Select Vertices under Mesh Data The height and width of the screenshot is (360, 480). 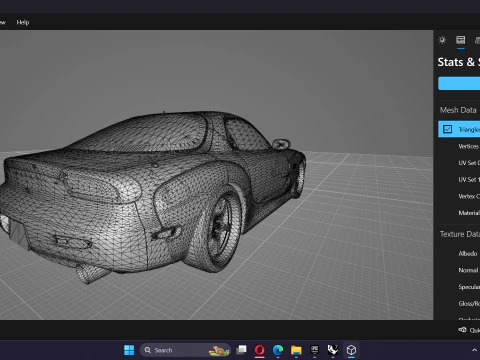tap(469, 146)
